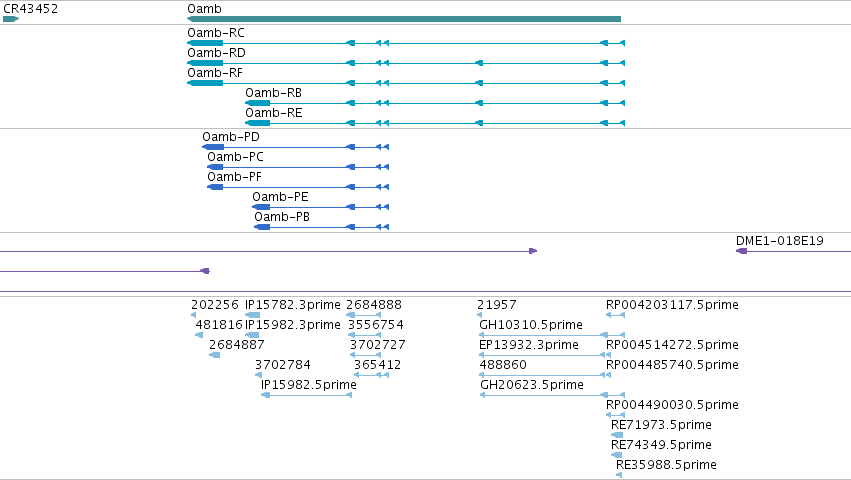The image size is (851, 480).
Task: Click the Oamb-RB thick terminal exon
Action: (258, 103)
